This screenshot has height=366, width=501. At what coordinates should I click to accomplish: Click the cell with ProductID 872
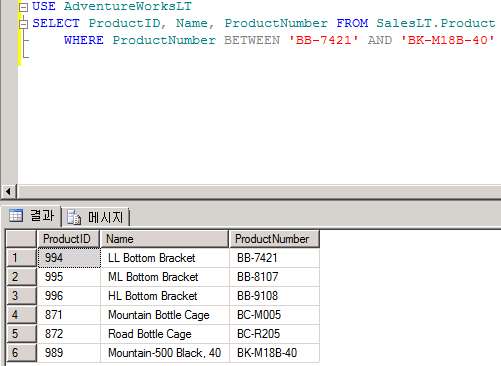[x=69, y=334]
